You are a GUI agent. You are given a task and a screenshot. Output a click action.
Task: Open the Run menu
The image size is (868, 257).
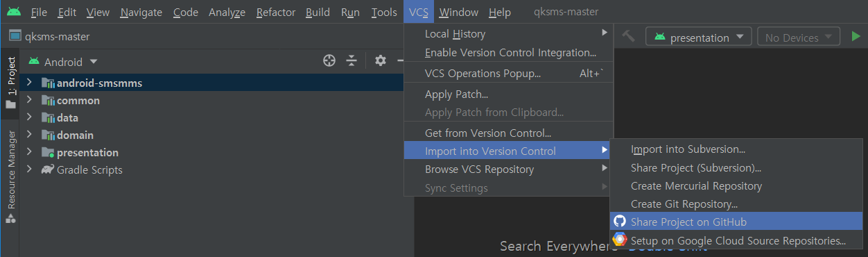click(x=350, y=13)
